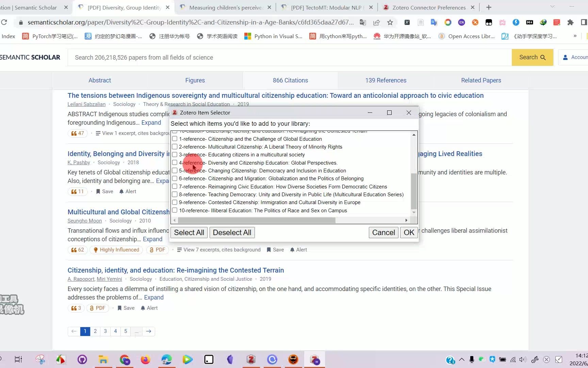The image size is (588, 368).
Task: Tick the 2-reference Multicultural Citizenship checkbox
Action: coord(175,147)
